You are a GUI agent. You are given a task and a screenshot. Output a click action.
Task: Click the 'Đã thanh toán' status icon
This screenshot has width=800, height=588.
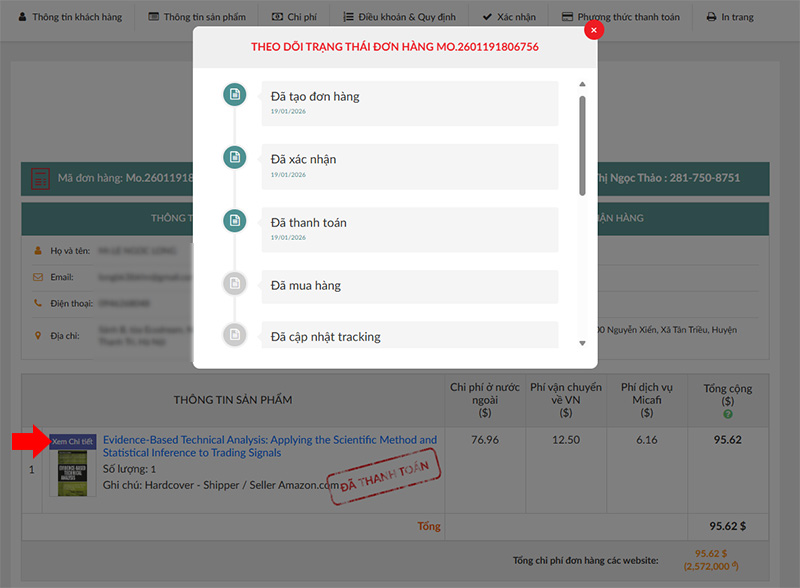234,221
